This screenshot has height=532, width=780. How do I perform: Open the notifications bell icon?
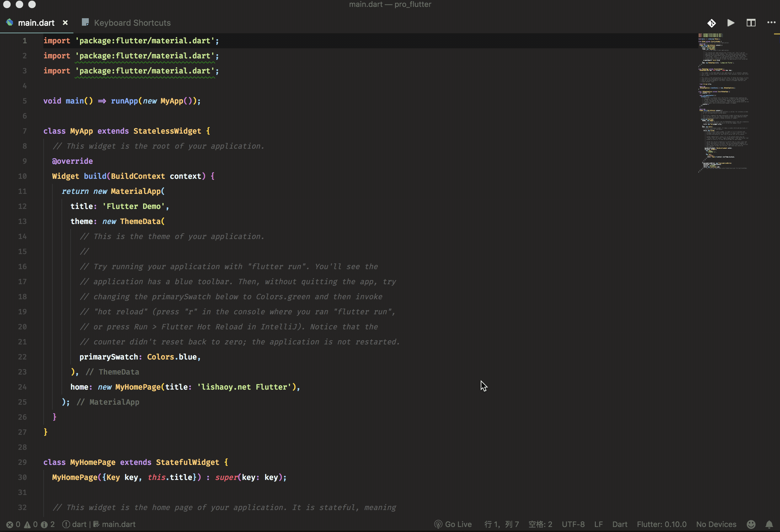769,524
